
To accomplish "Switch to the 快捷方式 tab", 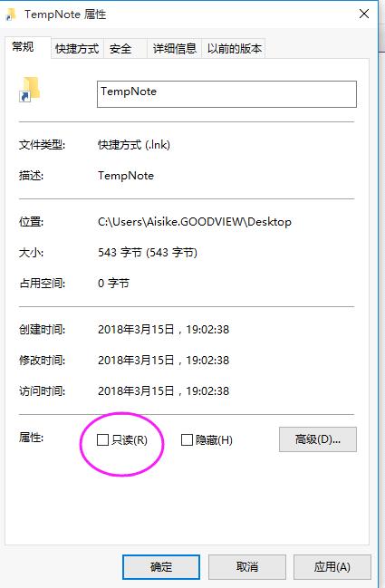I will click(x=77, y=48).
